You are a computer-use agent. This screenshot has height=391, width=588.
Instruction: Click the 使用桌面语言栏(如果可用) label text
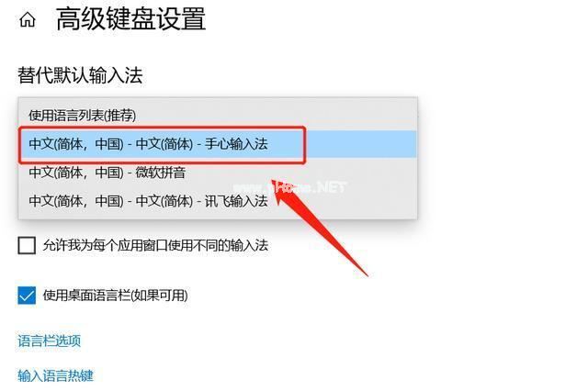tap(115, 296)
